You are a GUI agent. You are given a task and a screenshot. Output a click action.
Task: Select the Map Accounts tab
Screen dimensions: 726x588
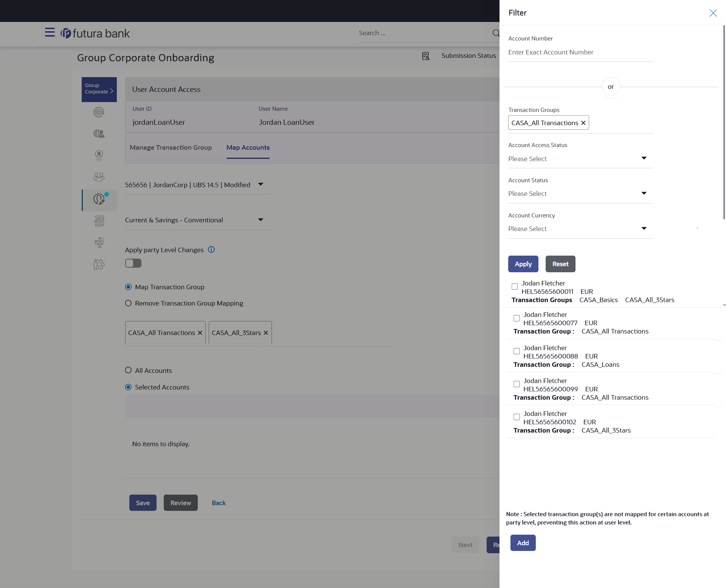pos(248,147)
